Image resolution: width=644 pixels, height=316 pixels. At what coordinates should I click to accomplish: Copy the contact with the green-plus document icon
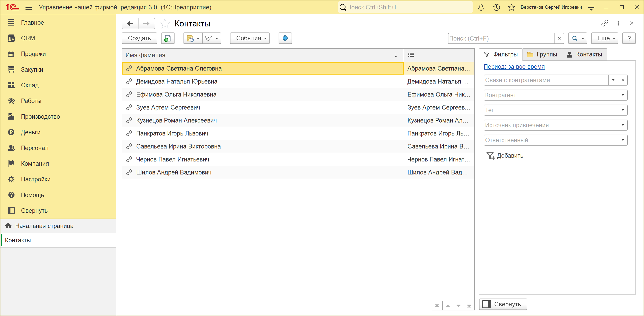(168, 38)
